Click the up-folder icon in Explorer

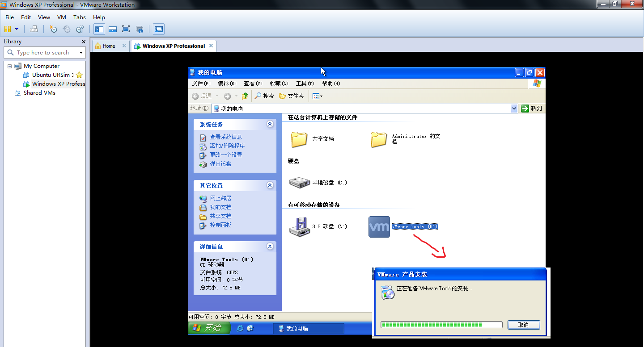245,96
